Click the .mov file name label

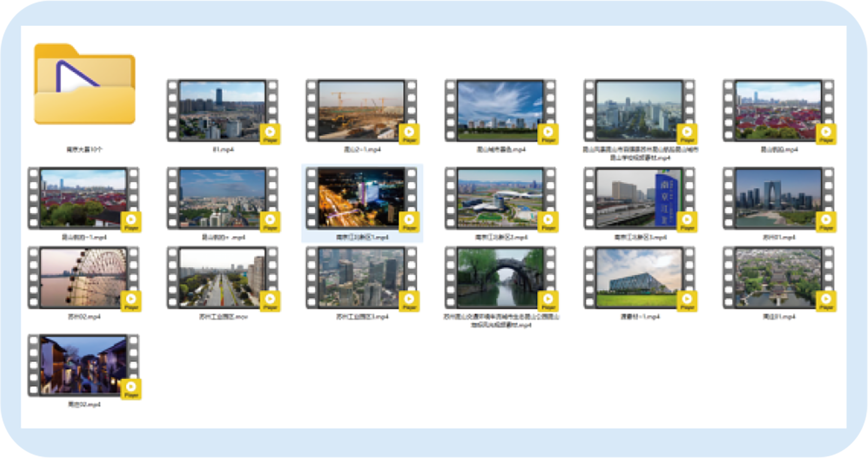tap(223, 317)
